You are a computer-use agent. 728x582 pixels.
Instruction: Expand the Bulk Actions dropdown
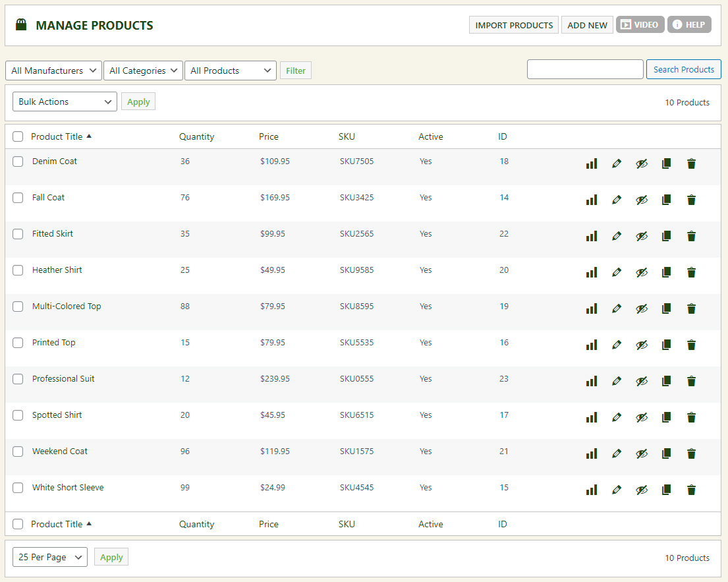(x=65, y=102)
